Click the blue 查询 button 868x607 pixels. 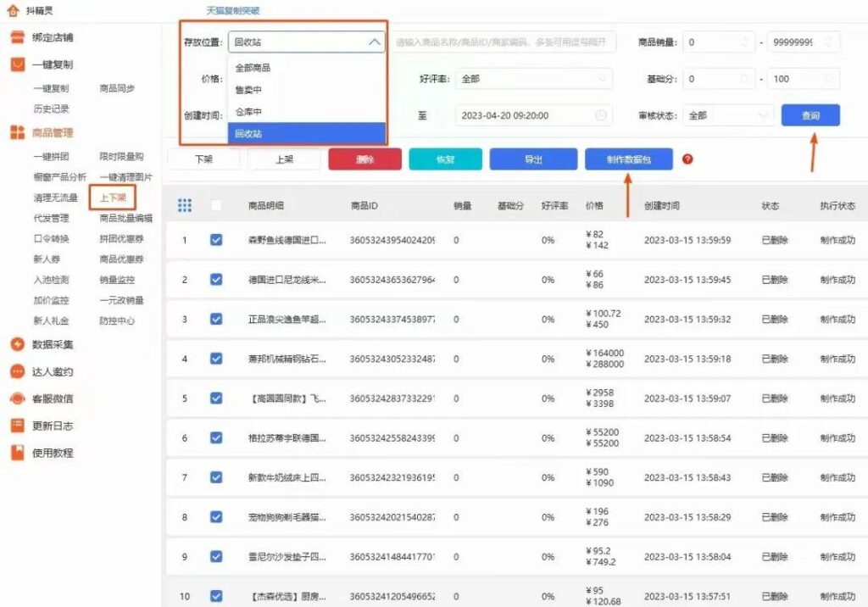coord(810,114)
